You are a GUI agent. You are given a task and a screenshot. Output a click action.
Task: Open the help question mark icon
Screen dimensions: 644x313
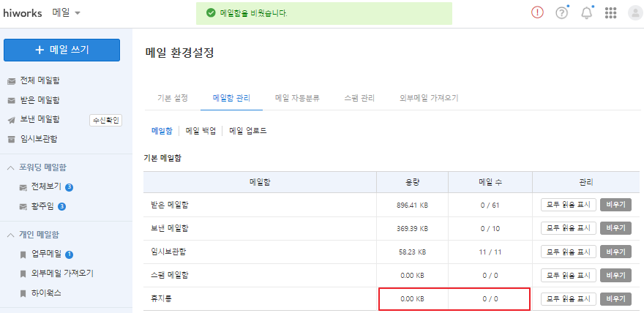(x=562, y=13)
